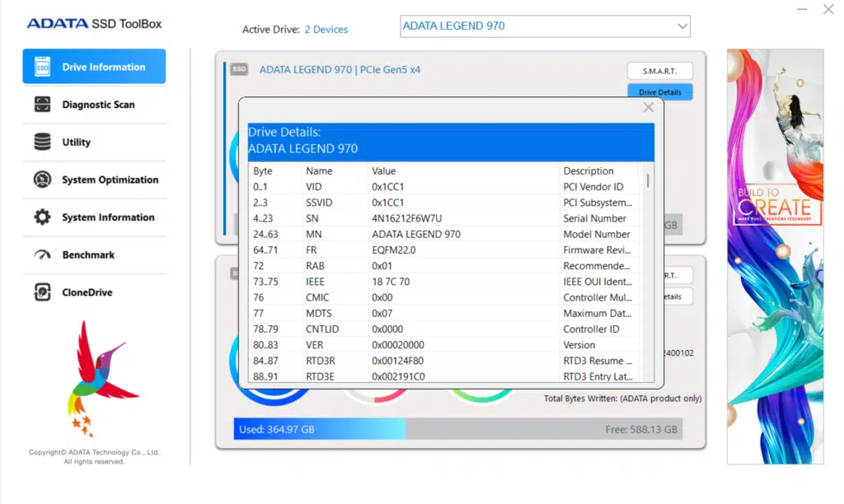Expand the ADATA LEGEND 970 combo box arrow
The image size is (844, 504).
click(682, 26)
